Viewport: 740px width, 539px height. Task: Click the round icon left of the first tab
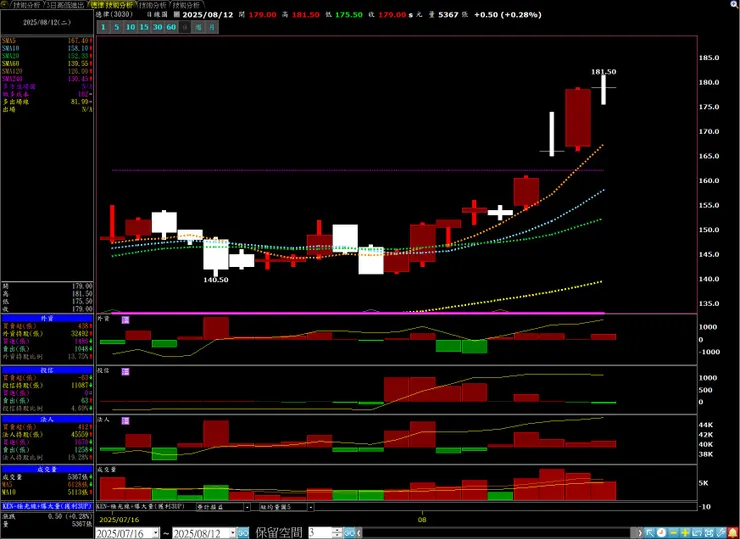click(x=5, y=5)
